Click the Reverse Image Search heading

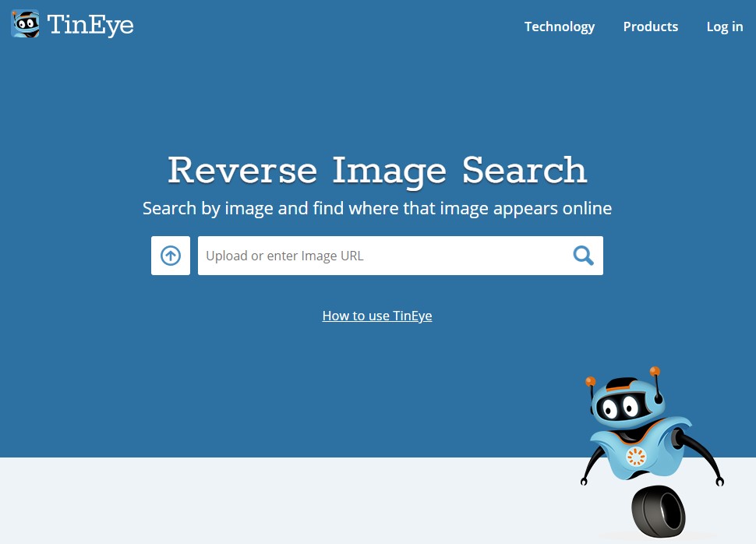(377, 170)
